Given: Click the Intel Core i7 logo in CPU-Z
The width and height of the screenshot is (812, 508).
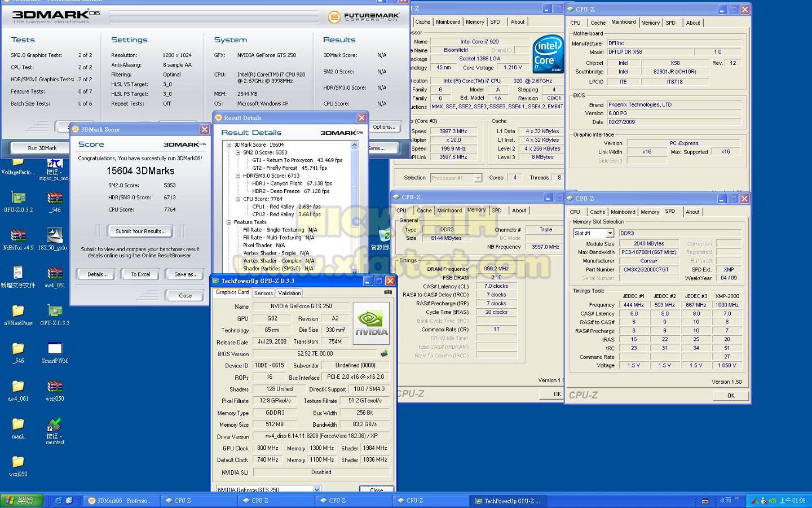Looking at the screenshot, I should (548, 54).
